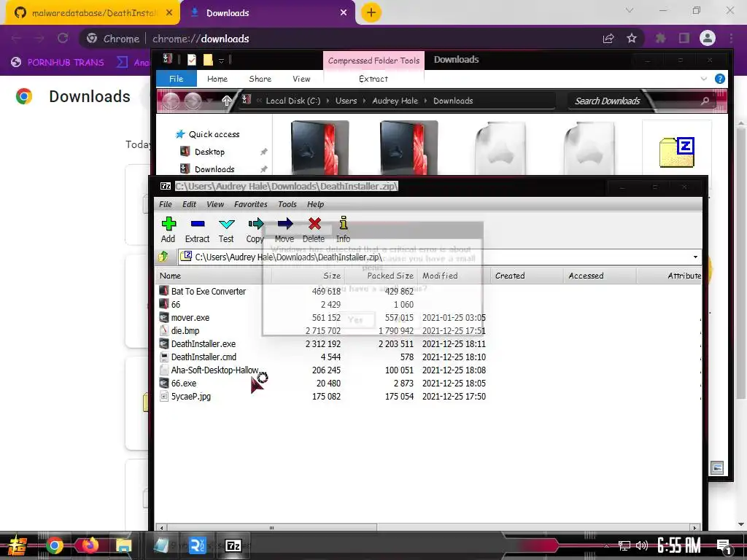
Task: Click the Search Downloads box
Action: 641,101
